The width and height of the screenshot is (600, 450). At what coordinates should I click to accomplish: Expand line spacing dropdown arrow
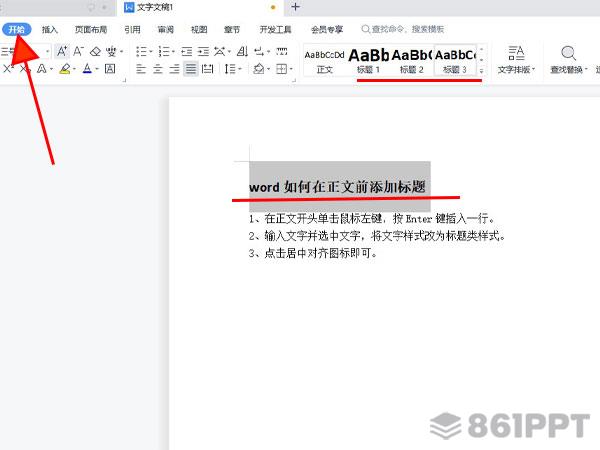[240, 69]
